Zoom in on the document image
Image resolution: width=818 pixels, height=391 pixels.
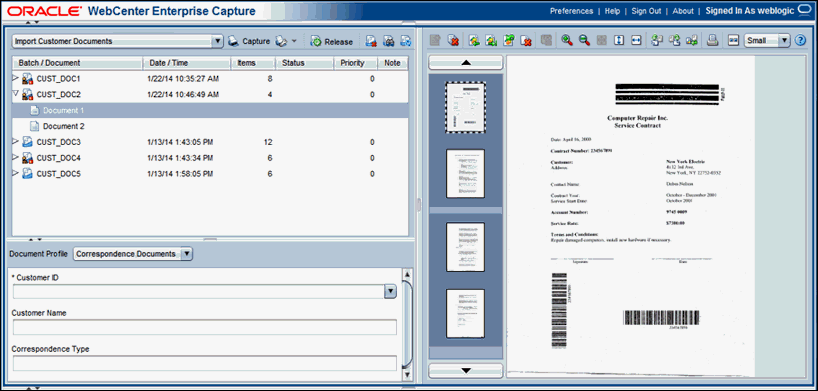567,40
